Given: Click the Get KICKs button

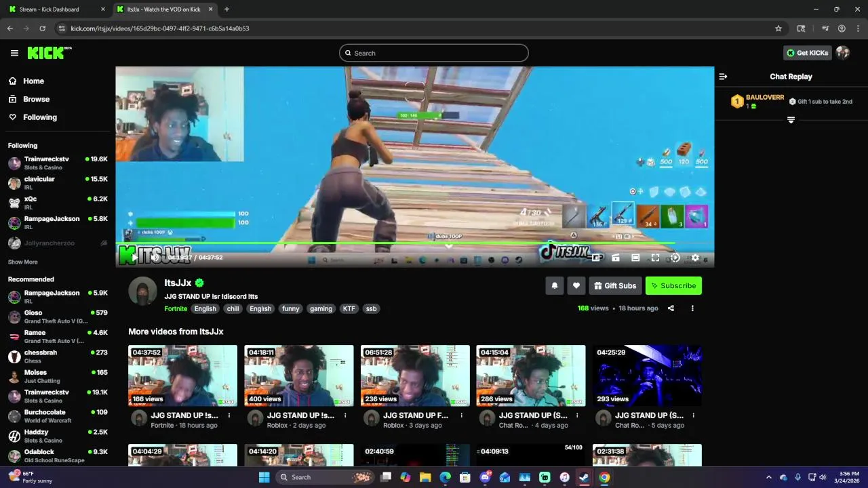Looking at the screenshot, I should click(x=808, y=53).
